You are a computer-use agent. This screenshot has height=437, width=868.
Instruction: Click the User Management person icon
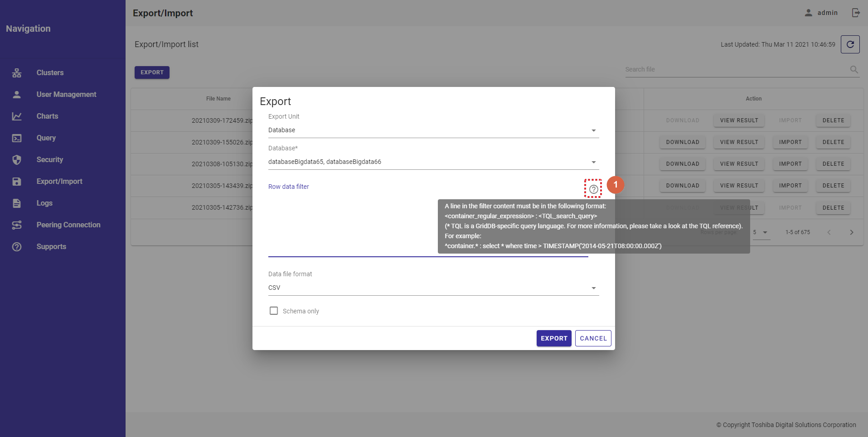17,94
